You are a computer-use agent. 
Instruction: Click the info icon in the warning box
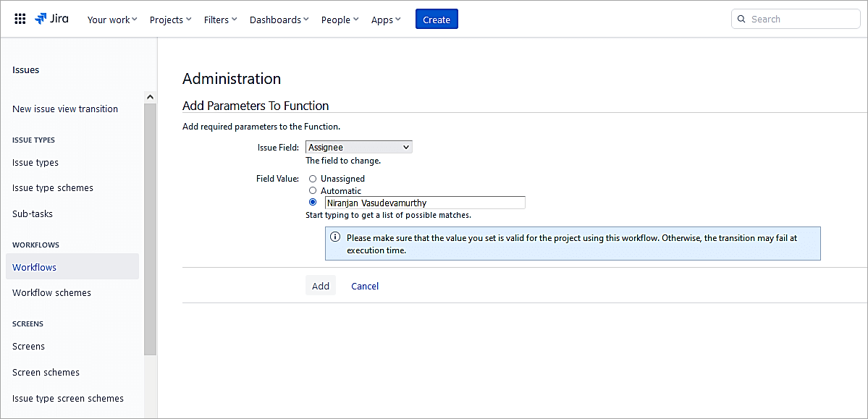click(335, 237)
